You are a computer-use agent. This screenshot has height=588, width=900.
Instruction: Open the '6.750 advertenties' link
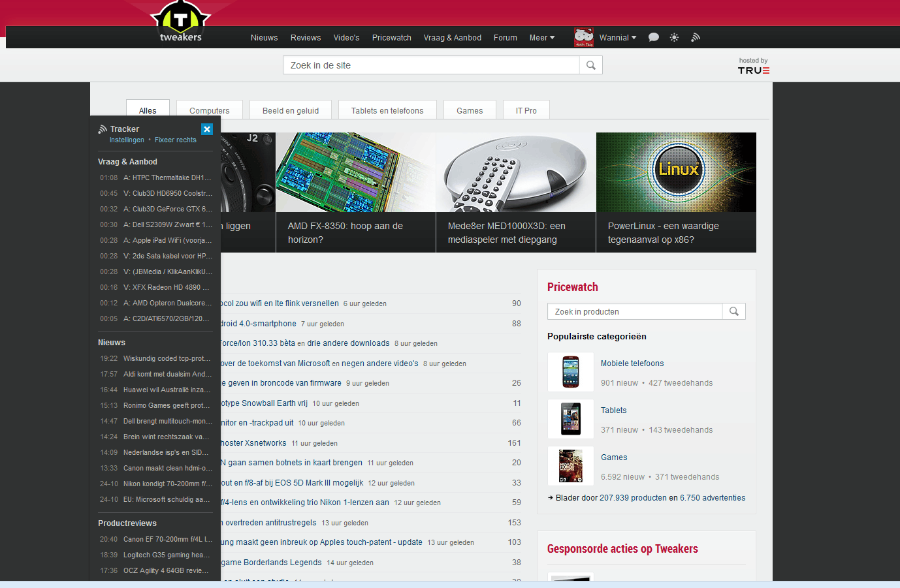713,498
